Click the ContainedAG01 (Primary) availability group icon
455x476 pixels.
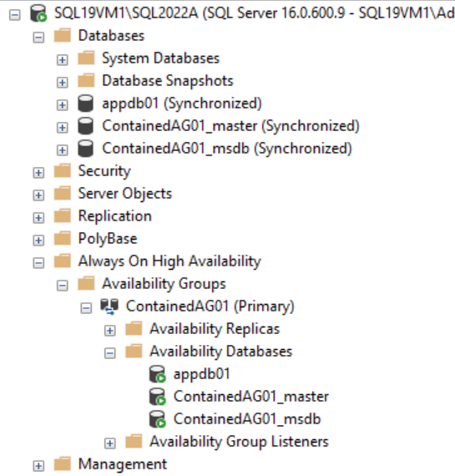tap(109, 306)
